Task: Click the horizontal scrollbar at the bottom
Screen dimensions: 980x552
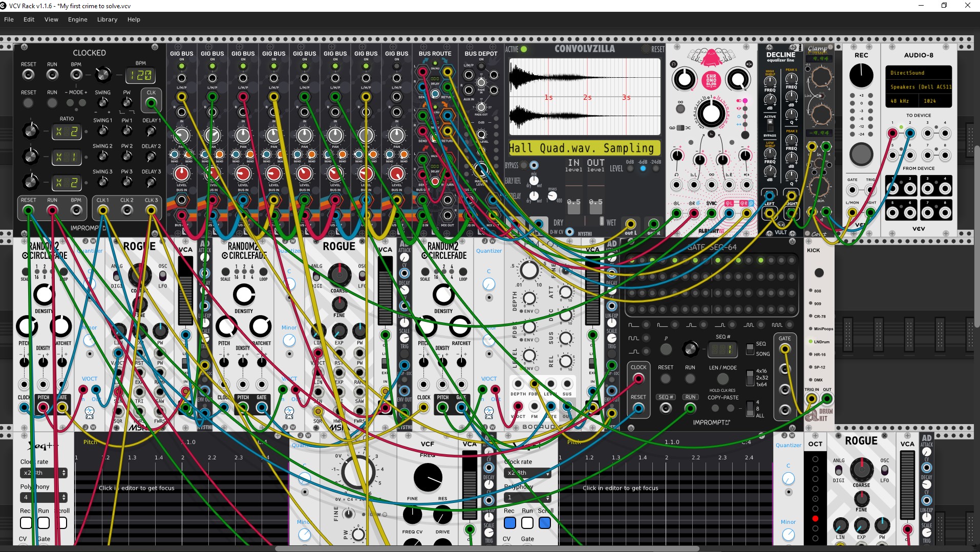Action: point(487,549)
